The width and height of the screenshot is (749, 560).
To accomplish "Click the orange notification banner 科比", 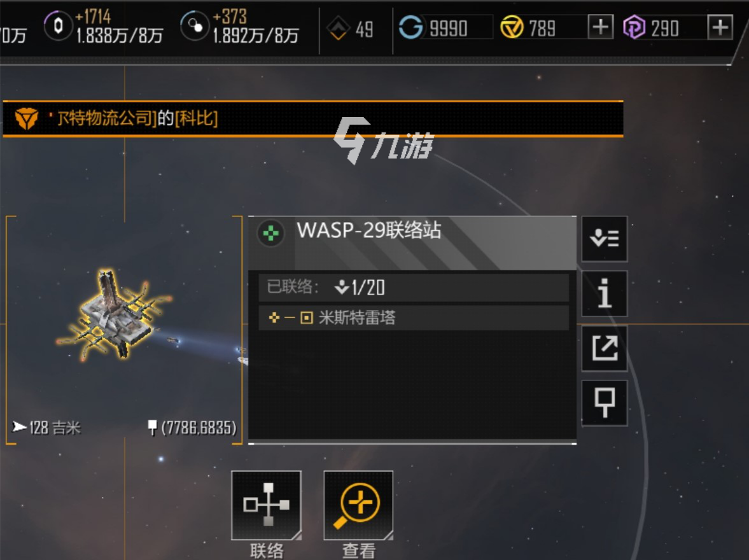I will (313, 118).
